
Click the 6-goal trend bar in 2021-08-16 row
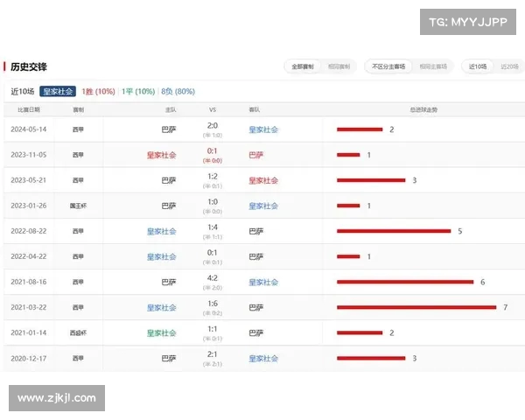(x=405, y=282)
